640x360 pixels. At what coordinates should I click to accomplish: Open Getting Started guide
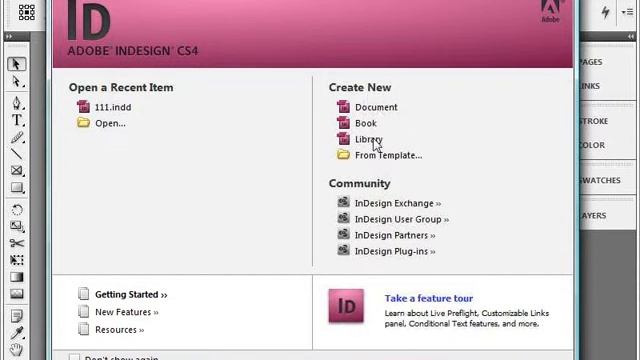[x=131, y=295]
